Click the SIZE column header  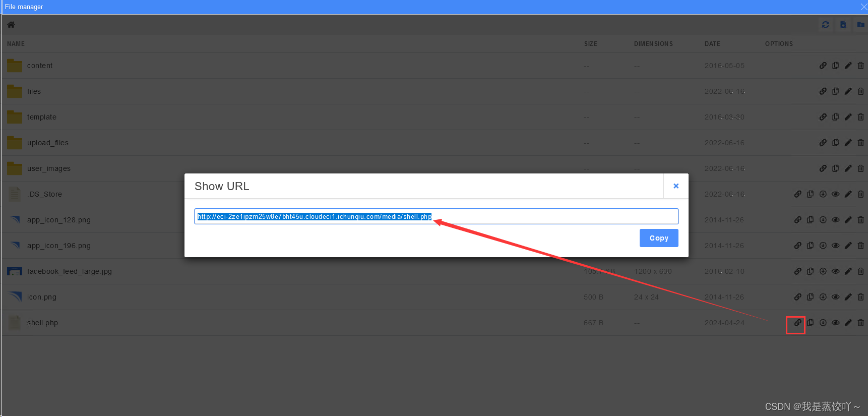click(590, 44)
